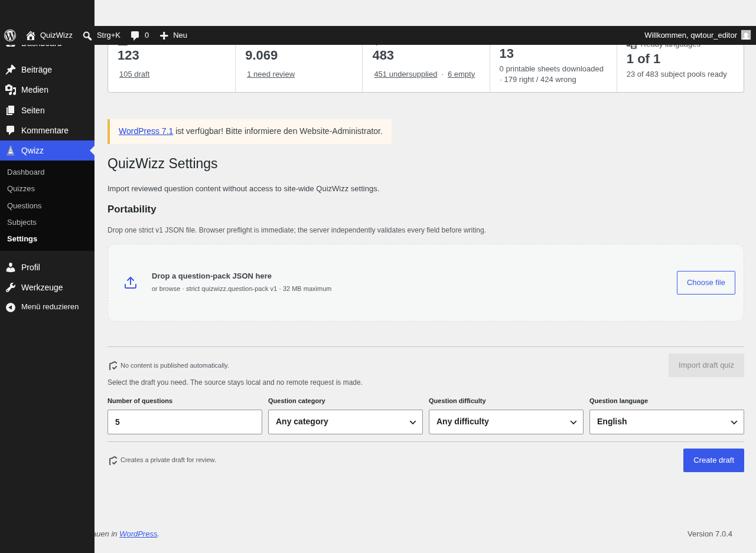The height and width of the screenshot is (553, 756).
Task: Click the Choose file button
Action: pyautogui.click(x=706, y=283)
